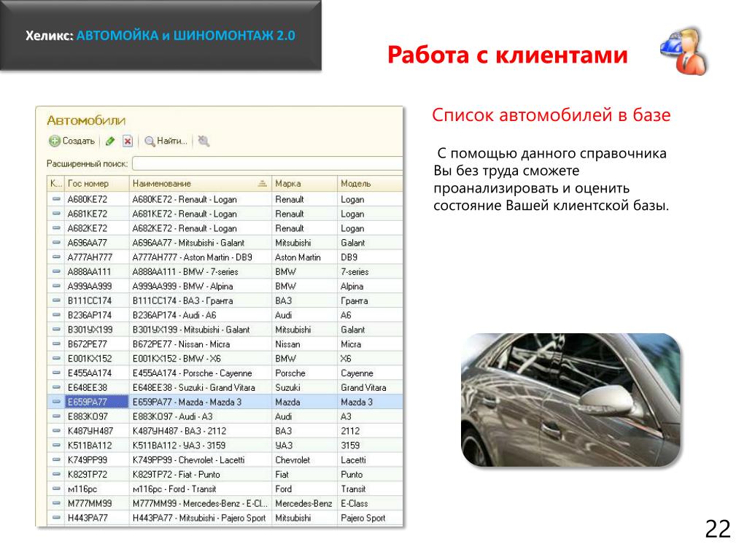Click plate number B301УХ199 cell

[x=97, y=330]
